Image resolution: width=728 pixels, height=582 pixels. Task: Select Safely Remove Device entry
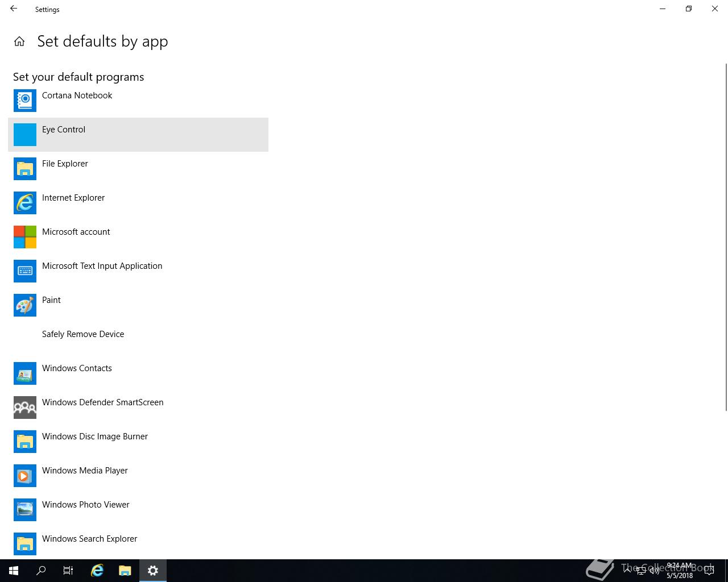(x=138, y=339)
